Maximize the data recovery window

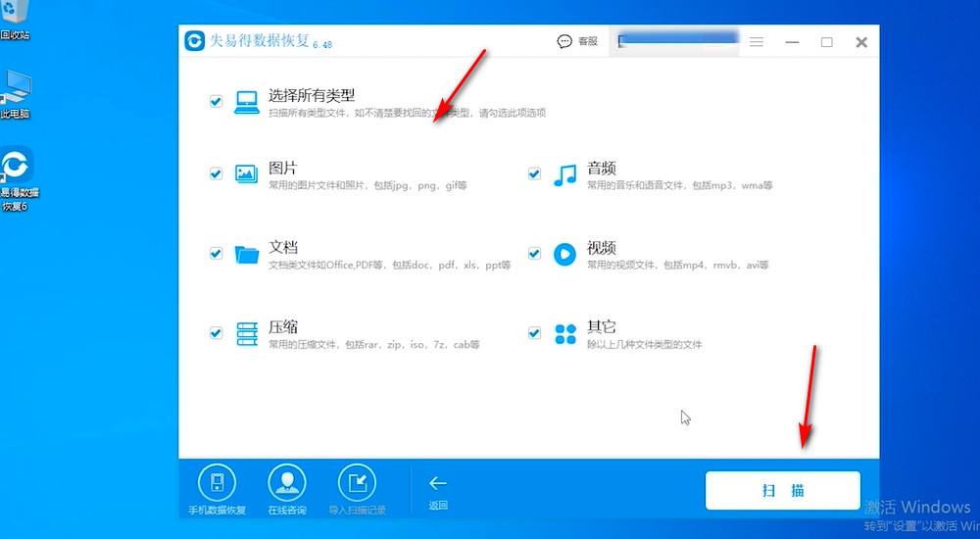[827, 42]
